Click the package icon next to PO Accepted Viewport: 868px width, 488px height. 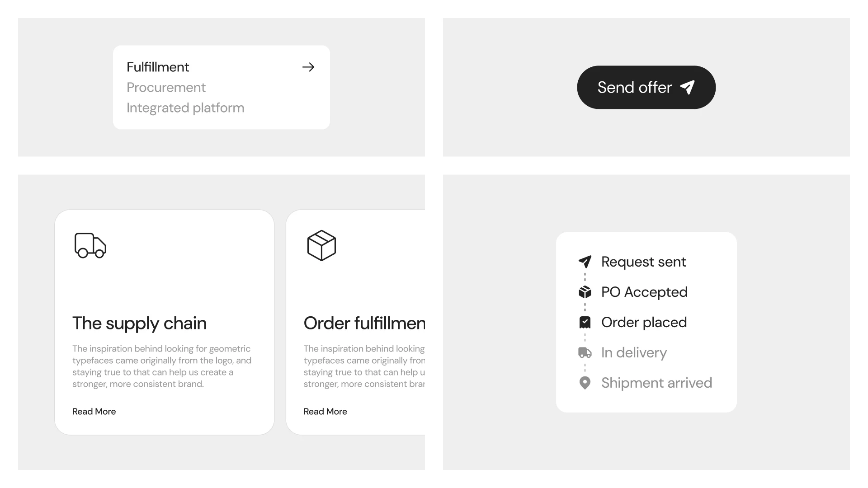[x=585, y=292]
